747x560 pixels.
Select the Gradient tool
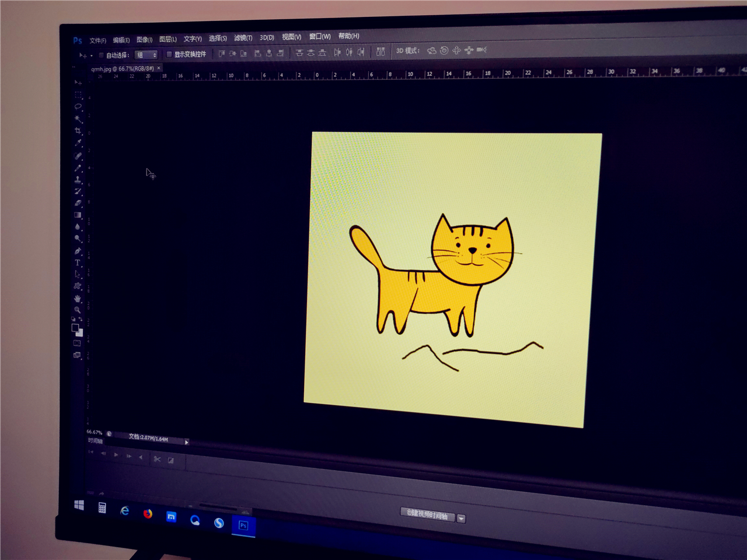78,215
